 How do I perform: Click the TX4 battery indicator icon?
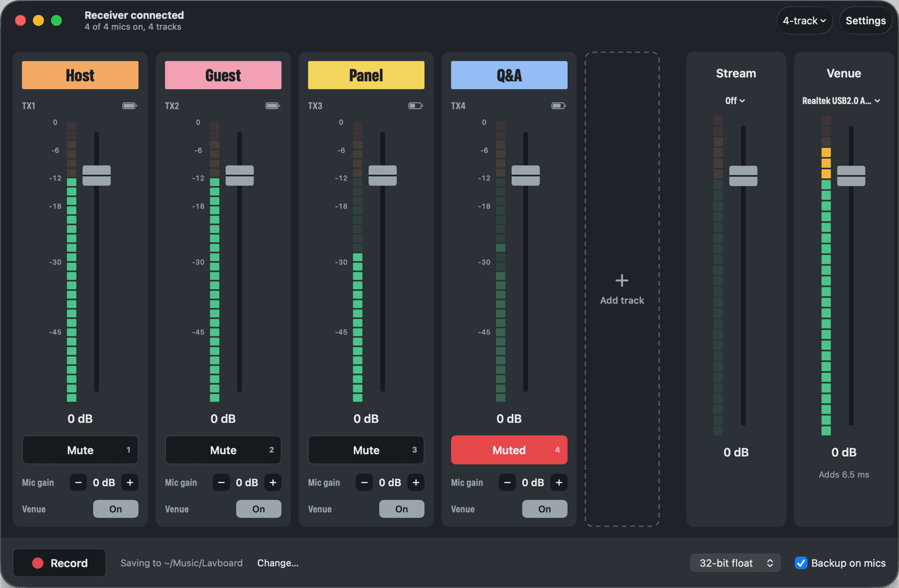pos(558,106)
